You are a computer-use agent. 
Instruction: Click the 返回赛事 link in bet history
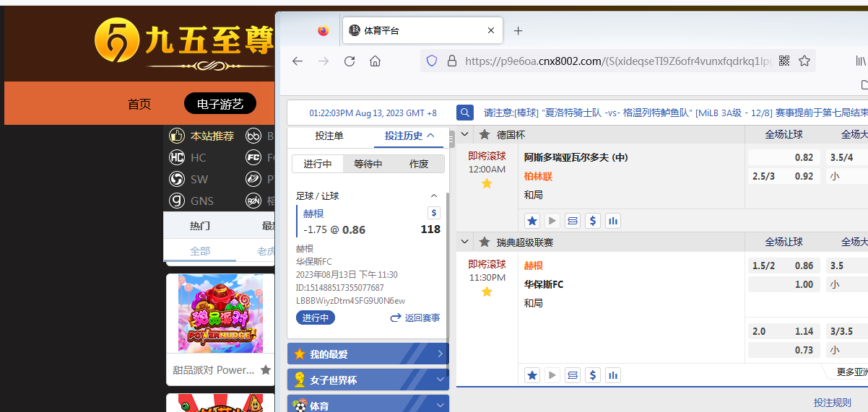pos(415,318)
